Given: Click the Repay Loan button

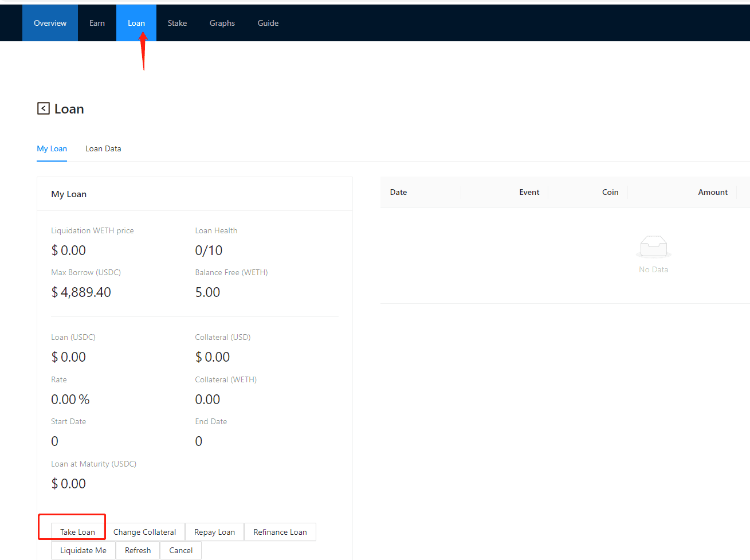Looking at the screenshot, I should coord(214,532).
